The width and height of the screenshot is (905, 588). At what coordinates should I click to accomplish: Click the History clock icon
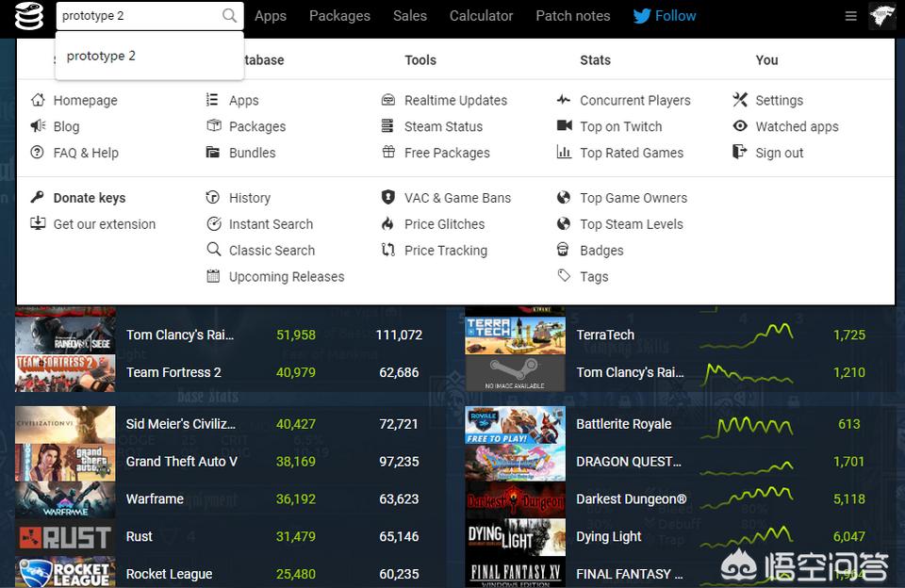[x=213, y=197]
